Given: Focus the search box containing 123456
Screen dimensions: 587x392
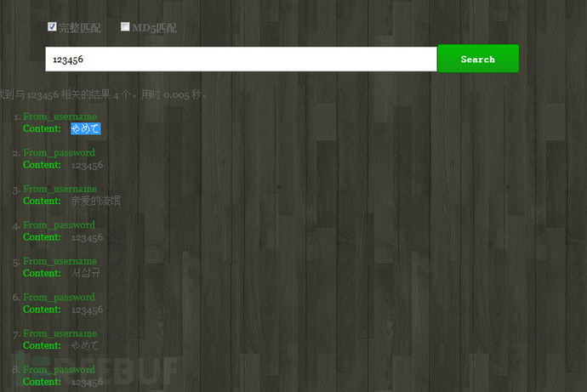Looking at the screenshot, I should pyautogui.click(x=241, y=60).
